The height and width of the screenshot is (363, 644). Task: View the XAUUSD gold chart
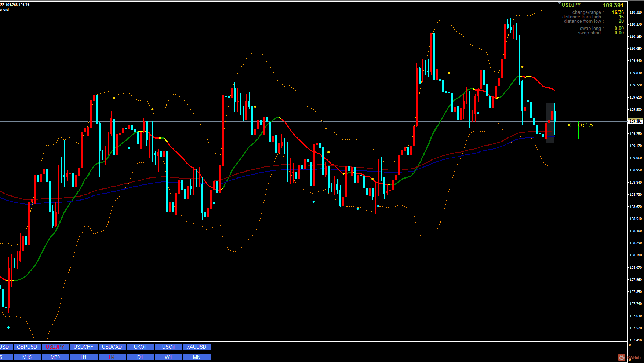(197, 346)
